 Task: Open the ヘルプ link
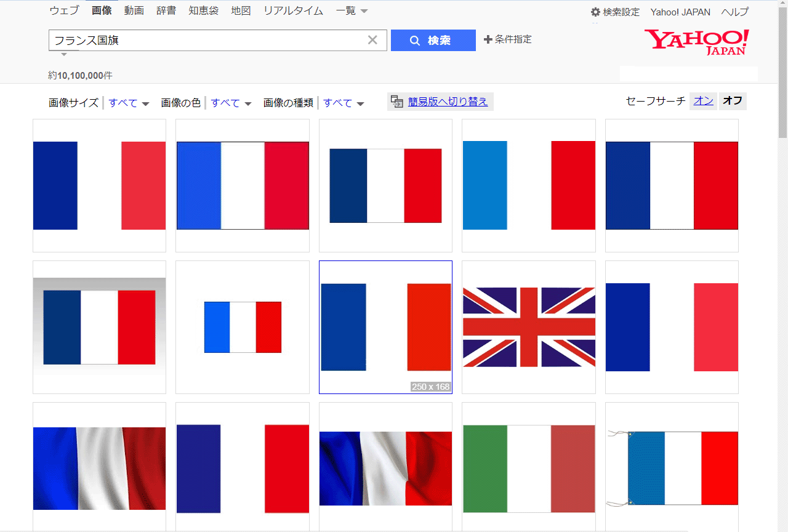point(734,12)
